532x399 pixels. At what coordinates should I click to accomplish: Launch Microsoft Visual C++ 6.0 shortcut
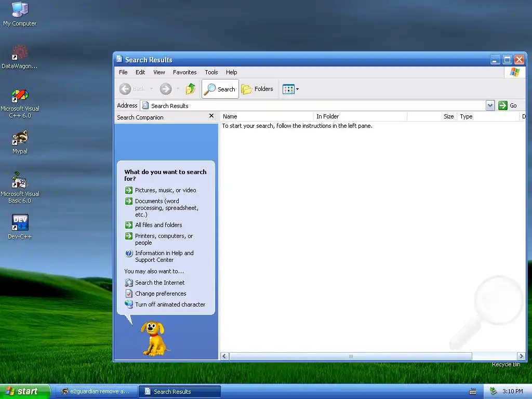pos(20,103)
